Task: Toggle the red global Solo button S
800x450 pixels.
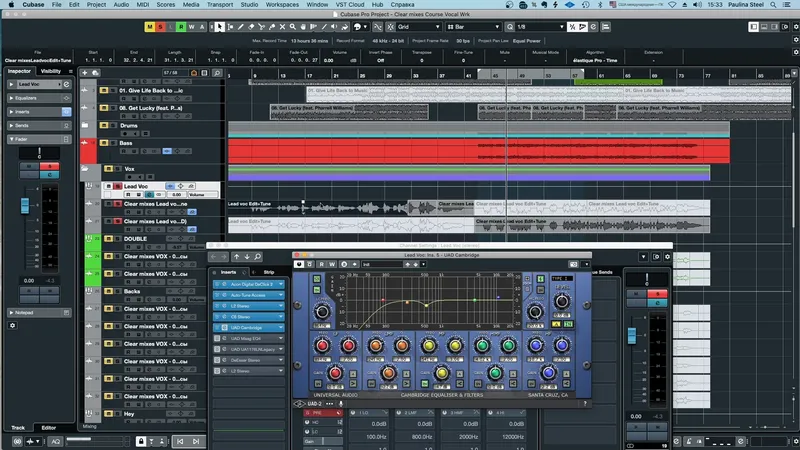Action: [x=160, y=27]
